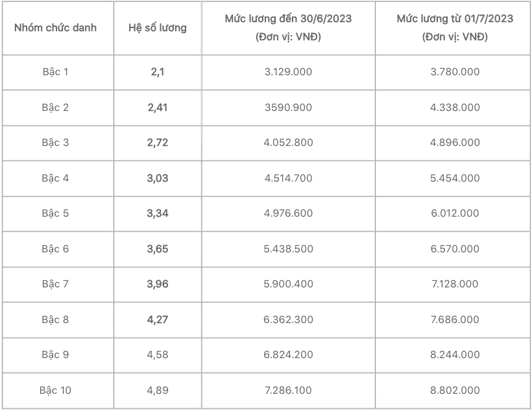532x410 pixels.
Task: Click the value 4.896.000
Action: 455,143
